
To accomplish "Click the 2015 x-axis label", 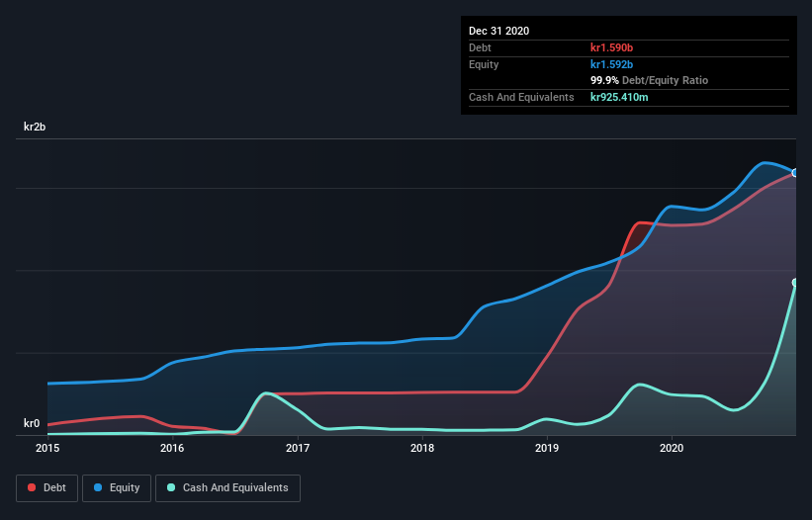I will [47, 448].
